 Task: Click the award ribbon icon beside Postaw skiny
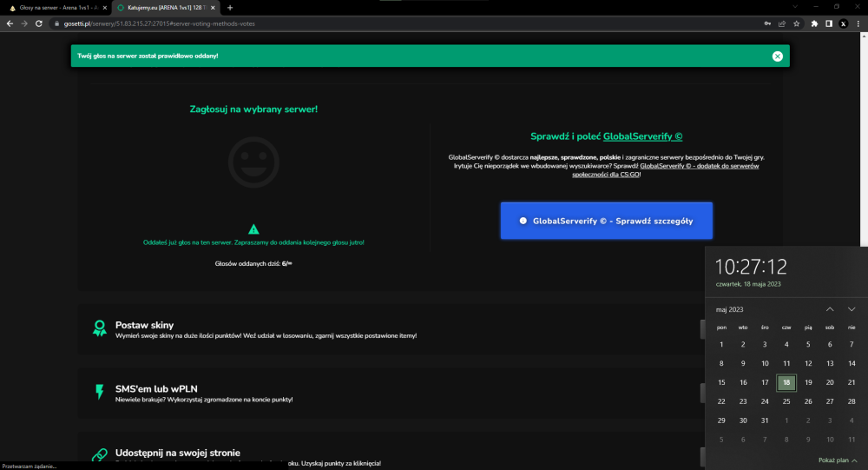(100, 328)
